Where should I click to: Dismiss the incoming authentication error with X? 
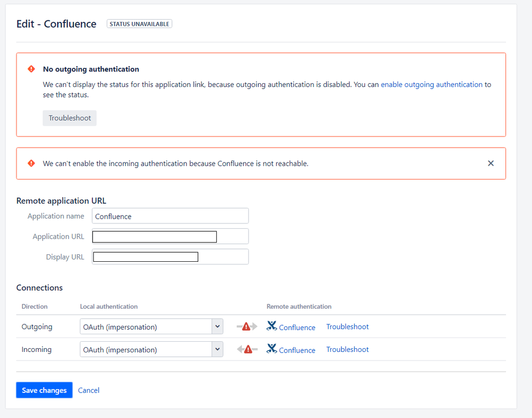[490, 163]
